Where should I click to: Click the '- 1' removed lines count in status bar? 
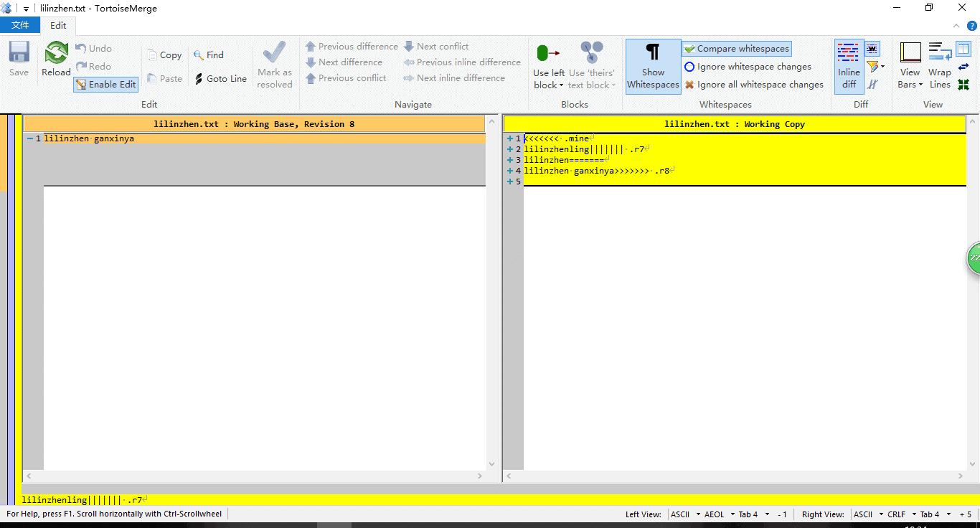[x=782, y=514]
